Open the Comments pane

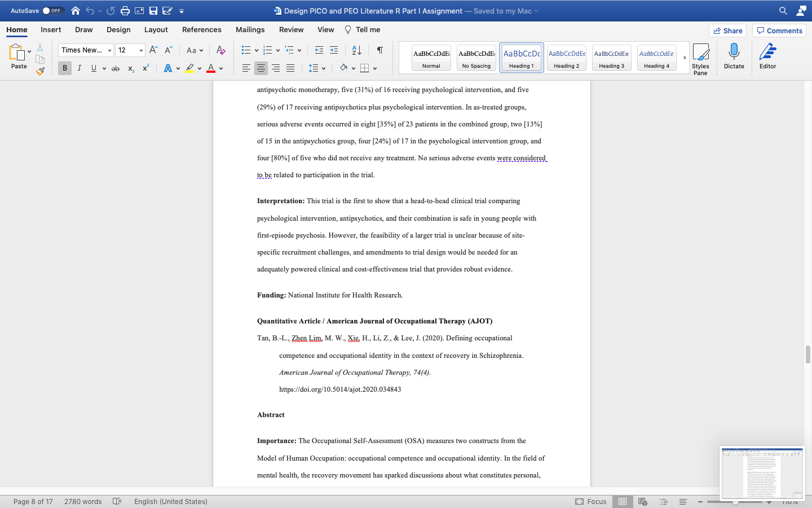point(779,30)
